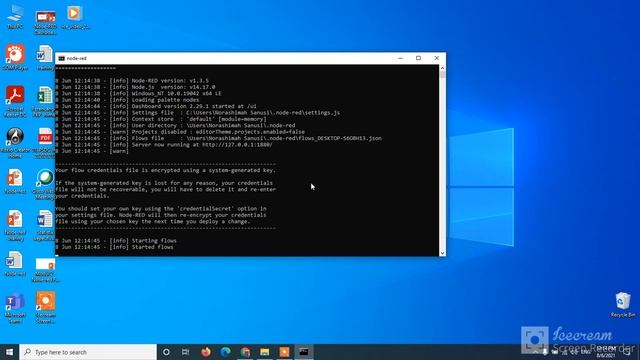The width and height of the screenshot is (640, 360).
Task: Click the 'Starting flows' log line
Action: pyautogui.click(x=116, y=241)
